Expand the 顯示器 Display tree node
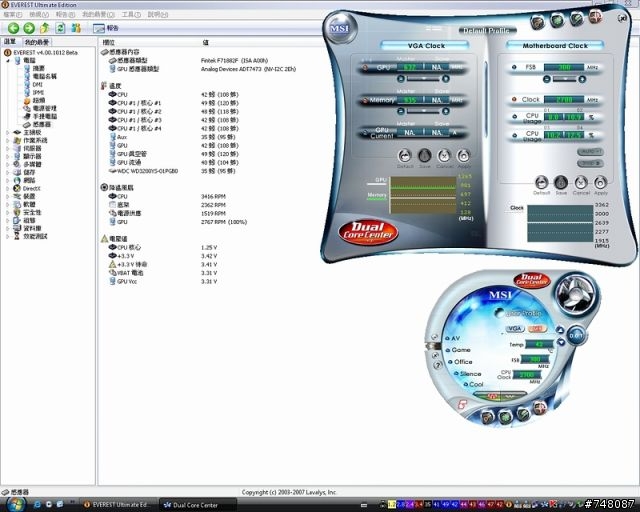This screenshot has width=640, height=512. click(x=7, y=156)
